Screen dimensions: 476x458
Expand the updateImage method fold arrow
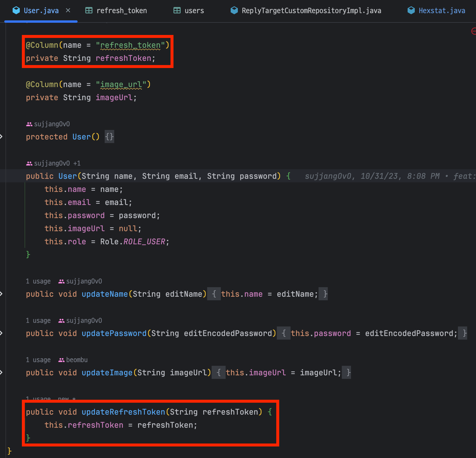(x=1, y=373)
